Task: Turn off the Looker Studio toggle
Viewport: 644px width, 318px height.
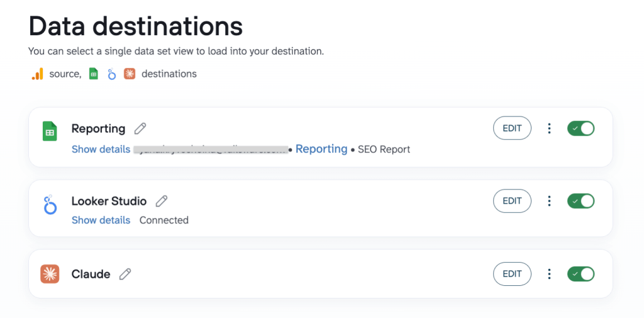Action: point(580,201)
